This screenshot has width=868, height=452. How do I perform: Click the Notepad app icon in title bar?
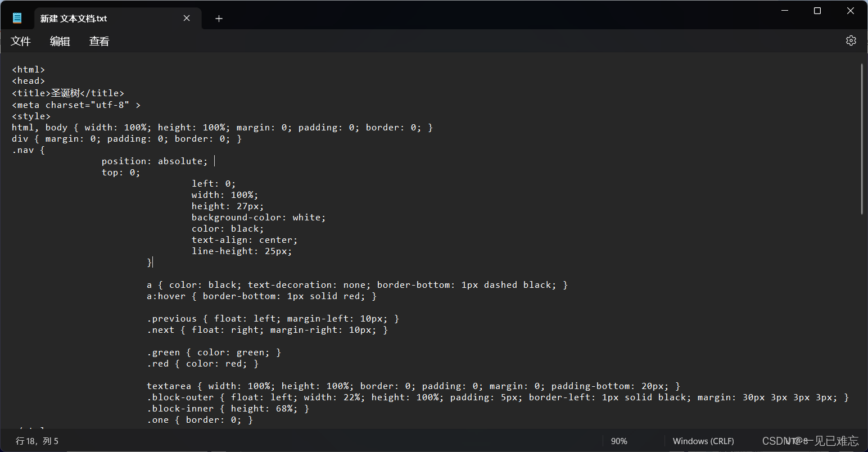(x=17, y=18)
